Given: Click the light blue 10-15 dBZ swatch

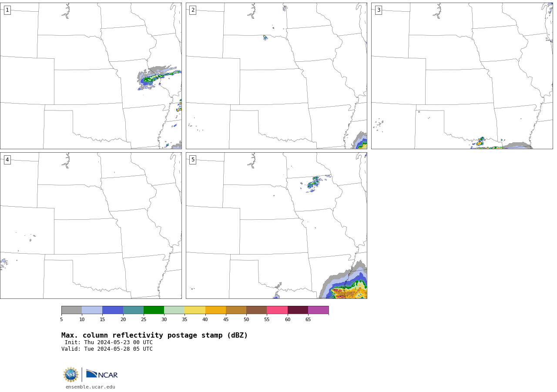Looking at the screenshot, I should 92,310.
